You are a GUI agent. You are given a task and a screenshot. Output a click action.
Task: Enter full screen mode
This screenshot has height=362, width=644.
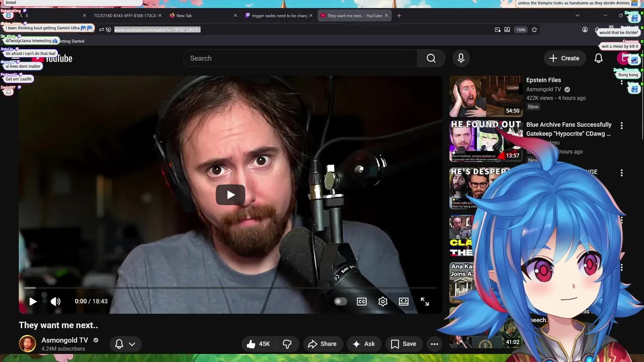pos(425,301)
